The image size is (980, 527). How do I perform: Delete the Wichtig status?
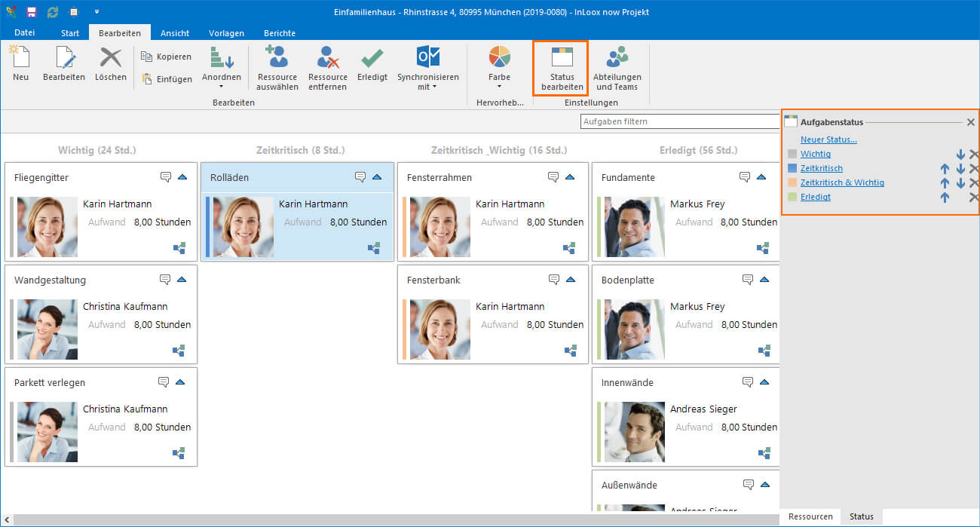974,155
